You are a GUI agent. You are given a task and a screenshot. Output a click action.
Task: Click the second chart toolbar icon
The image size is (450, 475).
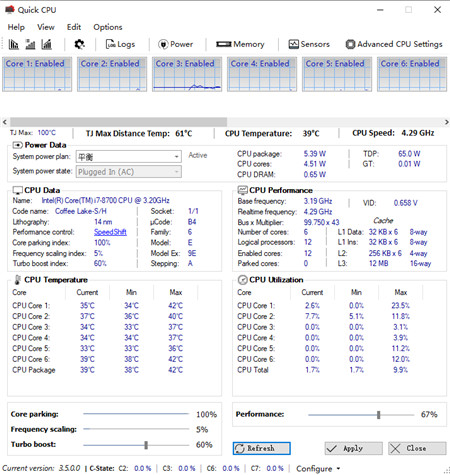coord(30,44)
